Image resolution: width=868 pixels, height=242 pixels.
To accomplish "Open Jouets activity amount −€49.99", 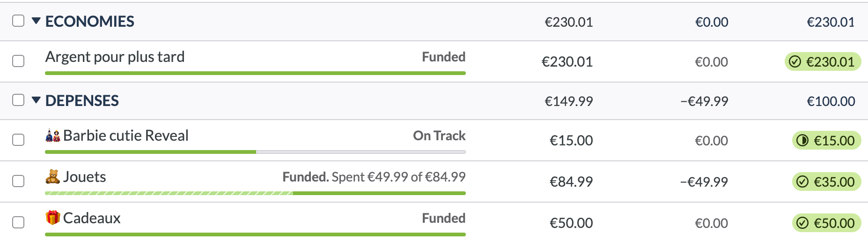I will (704, 182).
